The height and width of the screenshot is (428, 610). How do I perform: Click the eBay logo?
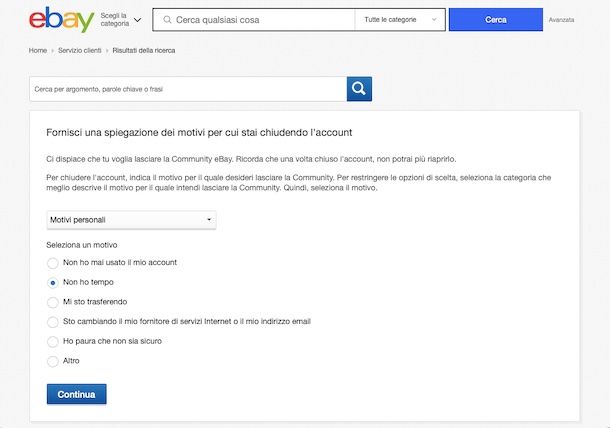(x=61, y=19)
